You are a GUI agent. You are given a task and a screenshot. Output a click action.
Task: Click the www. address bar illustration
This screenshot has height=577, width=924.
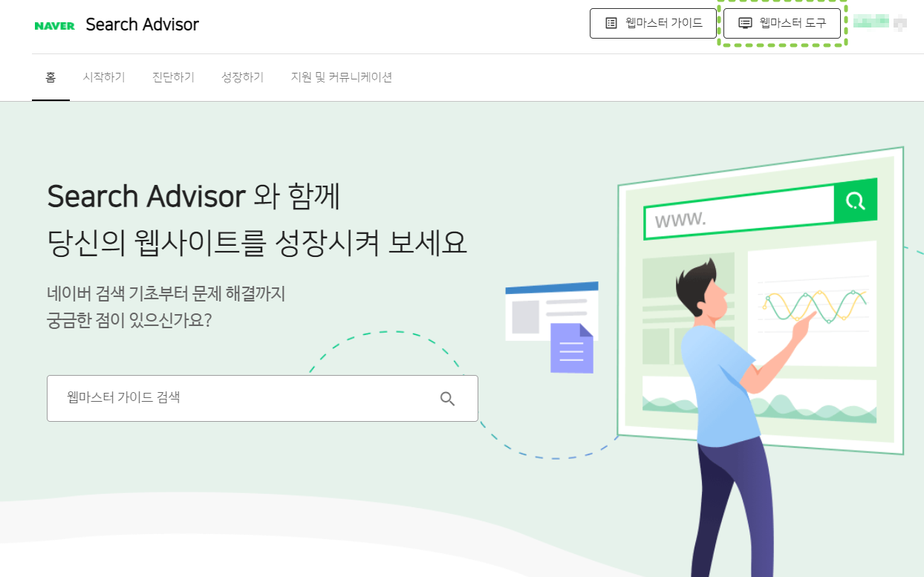click(x=739, y=214)
